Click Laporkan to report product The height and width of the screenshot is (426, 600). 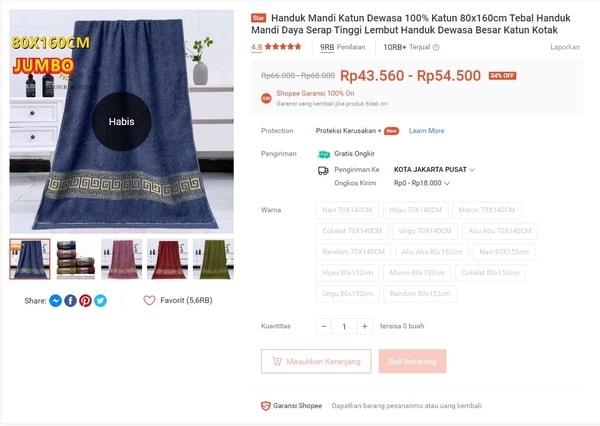[x=564, y=47]
